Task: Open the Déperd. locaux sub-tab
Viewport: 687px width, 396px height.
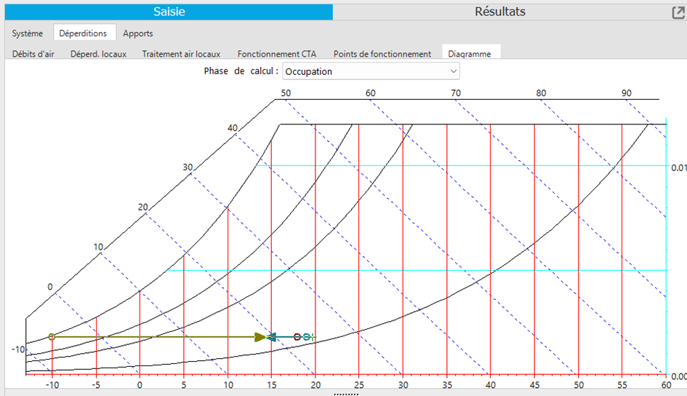Action: (98, 54)
